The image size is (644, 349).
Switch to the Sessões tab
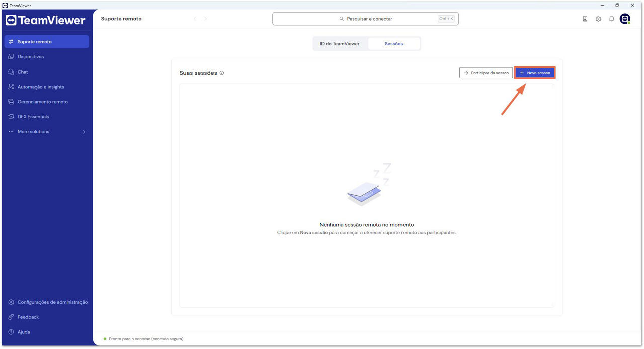pyautogui.click(x=394, y=44)
